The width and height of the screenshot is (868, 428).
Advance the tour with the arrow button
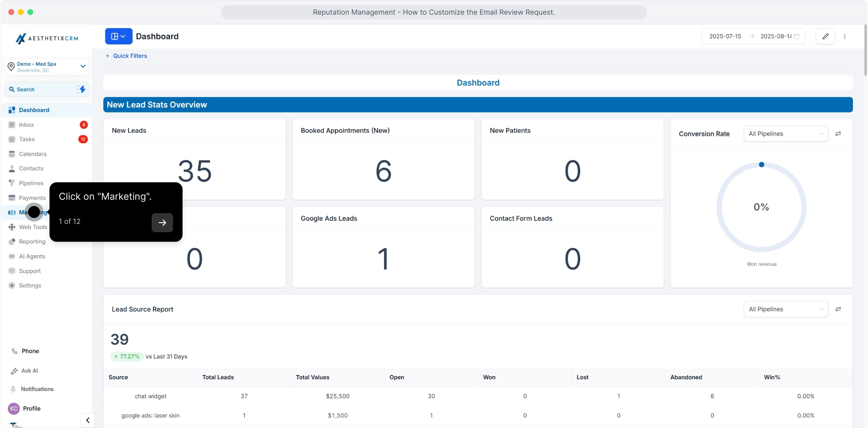click(x=162, y=223)
